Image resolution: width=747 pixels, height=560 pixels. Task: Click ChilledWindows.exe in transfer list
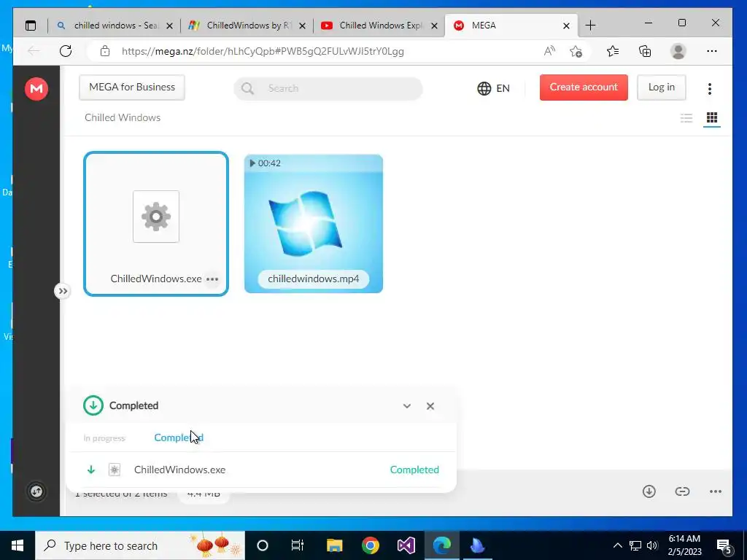pyautogui.click(x=179, y=470)
